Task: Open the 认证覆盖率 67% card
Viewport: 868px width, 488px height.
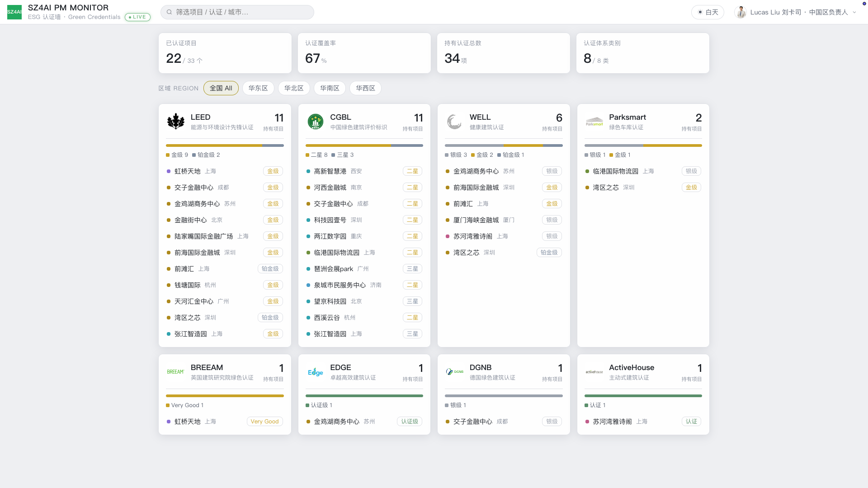Action: pyautogui.click(x=364, y=53)
